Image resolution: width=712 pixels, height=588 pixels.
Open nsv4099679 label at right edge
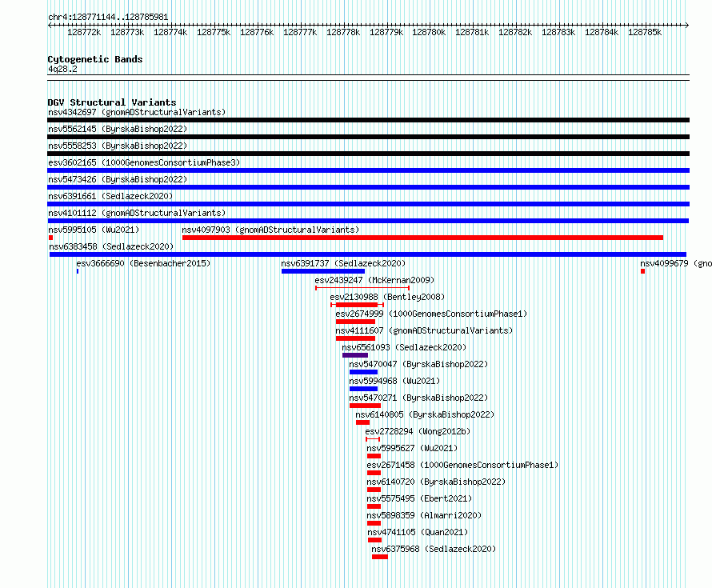pyautogui.click(x=676, y=263)
